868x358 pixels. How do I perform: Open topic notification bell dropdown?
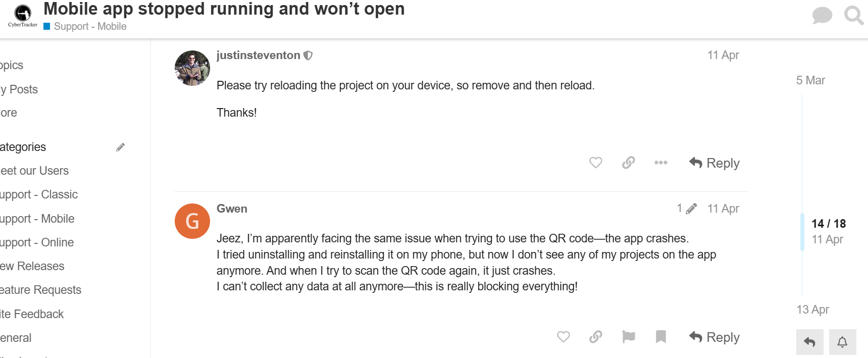(x=842, y=342)
